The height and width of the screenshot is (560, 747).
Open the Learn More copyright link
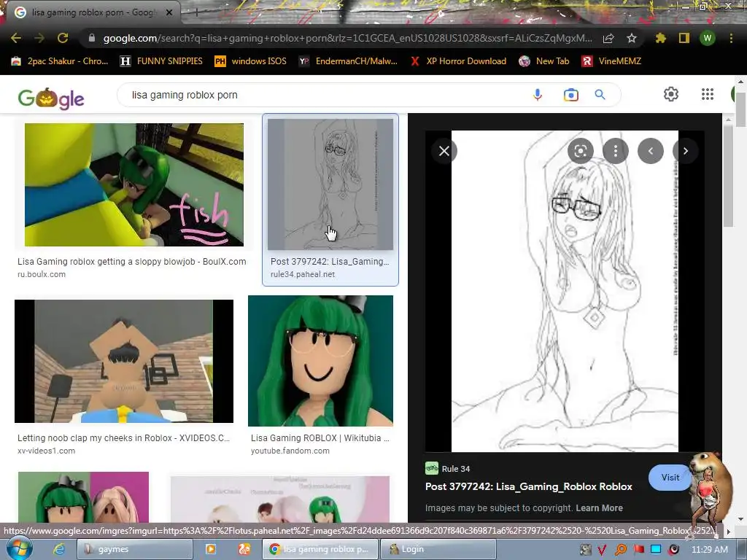pos(599,508)
